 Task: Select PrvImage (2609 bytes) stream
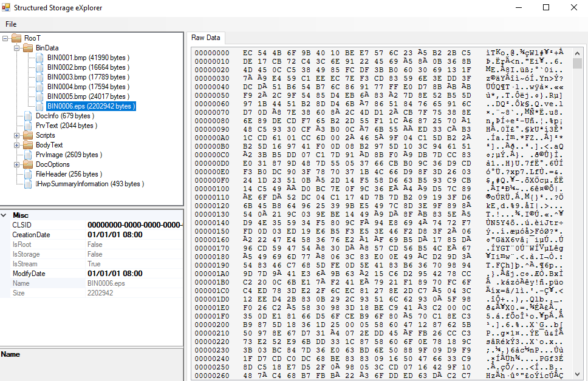click(x=69, y=155)
